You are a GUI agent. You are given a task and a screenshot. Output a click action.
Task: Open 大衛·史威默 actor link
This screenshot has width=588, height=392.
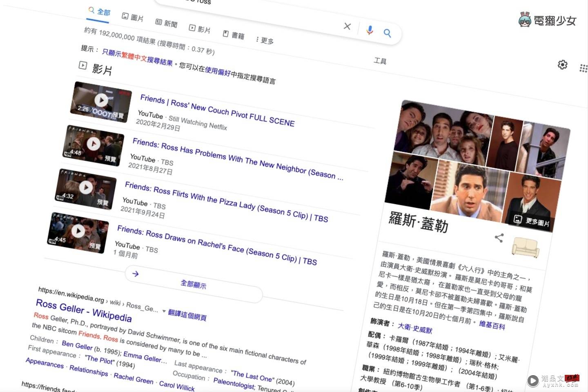[x=415, y=328]
